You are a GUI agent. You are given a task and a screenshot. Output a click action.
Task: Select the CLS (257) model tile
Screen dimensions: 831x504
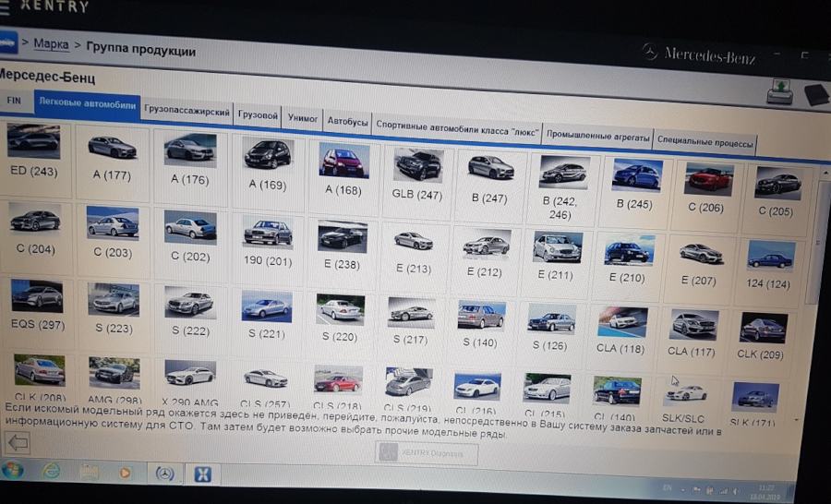(266, 386)
